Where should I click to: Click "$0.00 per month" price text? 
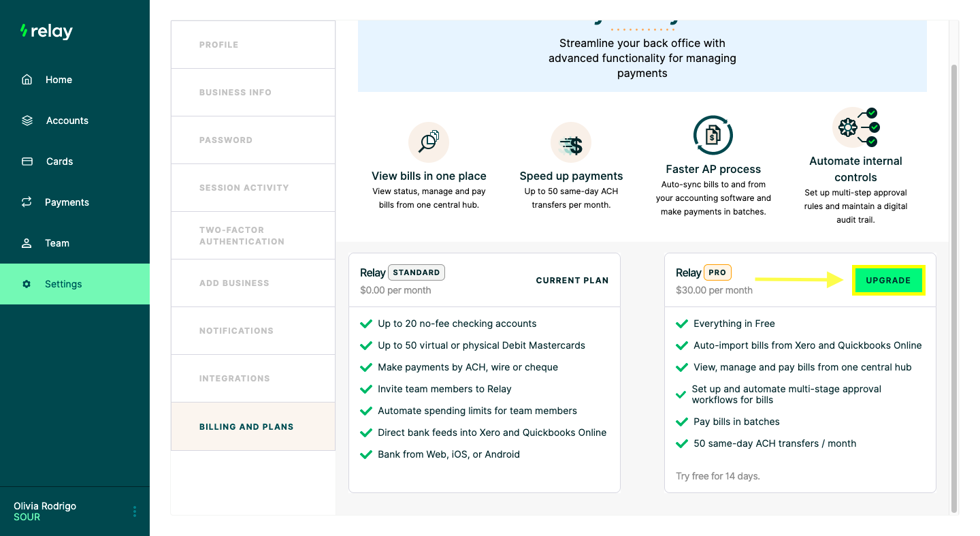[x=395, y=290]
